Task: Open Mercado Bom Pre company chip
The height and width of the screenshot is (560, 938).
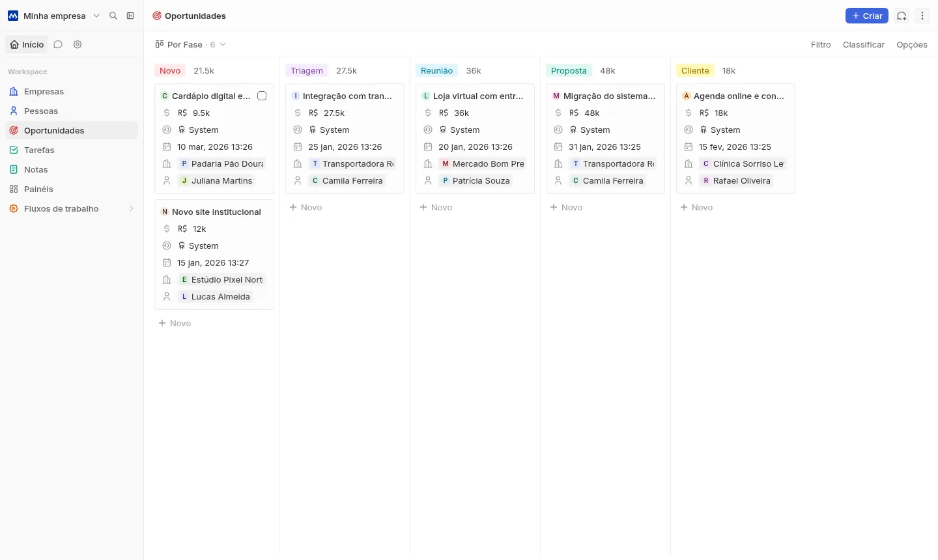Action: [x=482, y=163]
